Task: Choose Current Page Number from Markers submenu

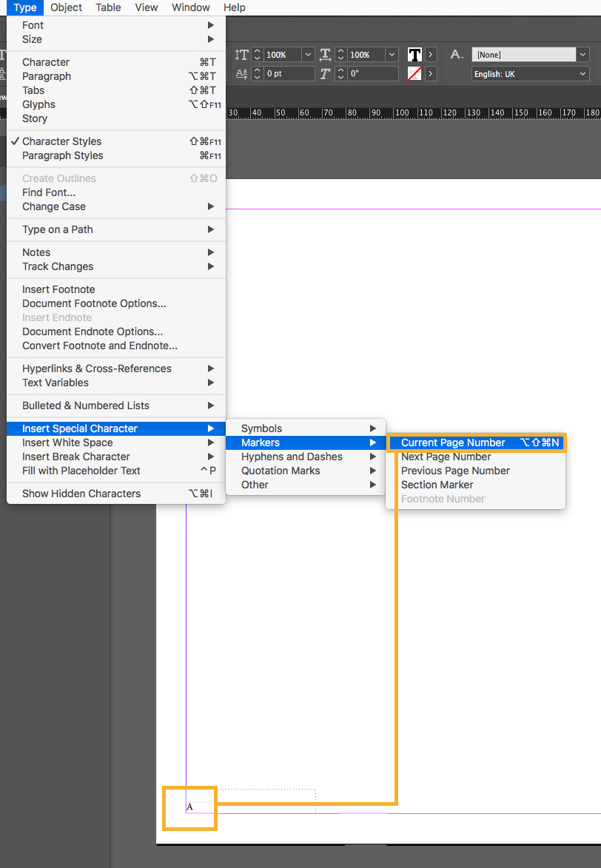Action: pyautogui.click(x=453, y=443)
